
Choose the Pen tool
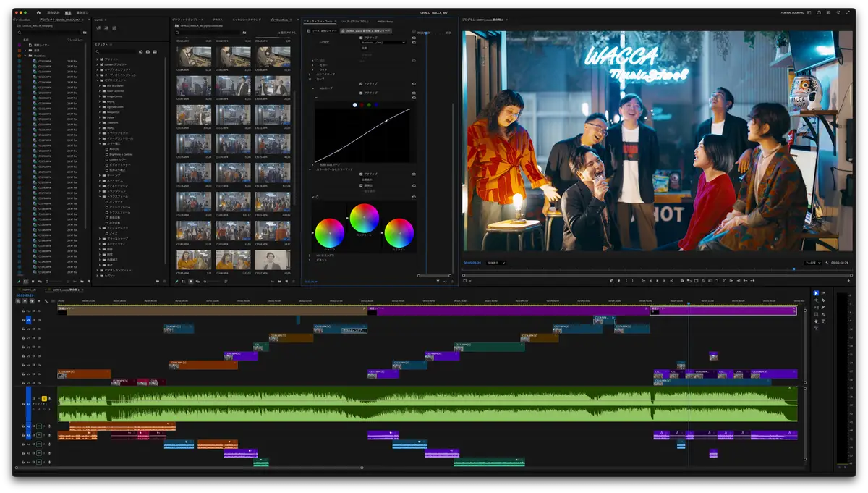tap(823, 308)
